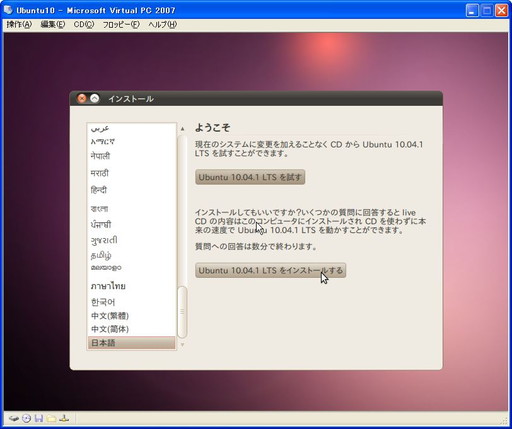Select മലയാളം in the language list
This screenshot has height=429, width=512.
131,268
